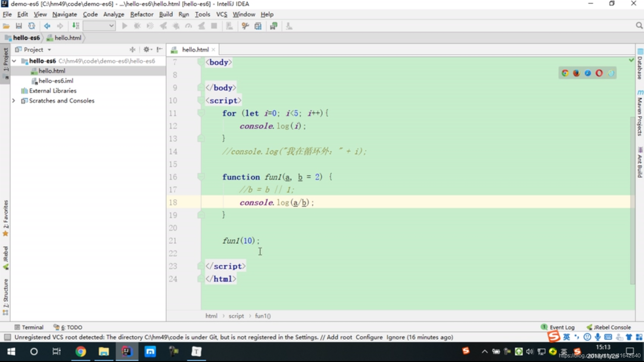
Task: Fold the script tag at line 10
Action: [201, 100]
